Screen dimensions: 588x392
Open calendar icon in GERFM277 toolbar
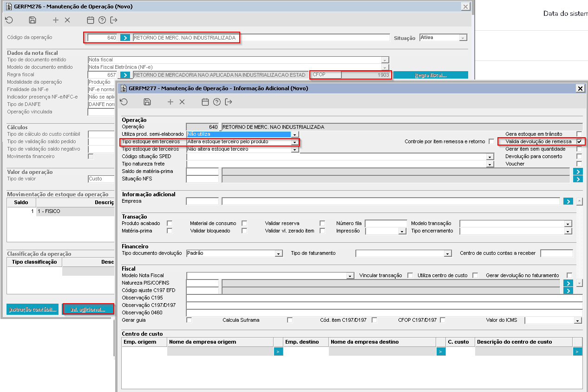[205, 102]
